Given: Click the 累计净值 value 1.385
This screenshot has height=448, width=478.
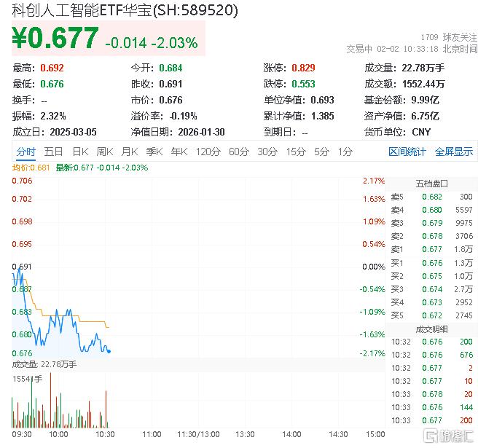Looking at the screenshot, I should click(x=322, y=116).
